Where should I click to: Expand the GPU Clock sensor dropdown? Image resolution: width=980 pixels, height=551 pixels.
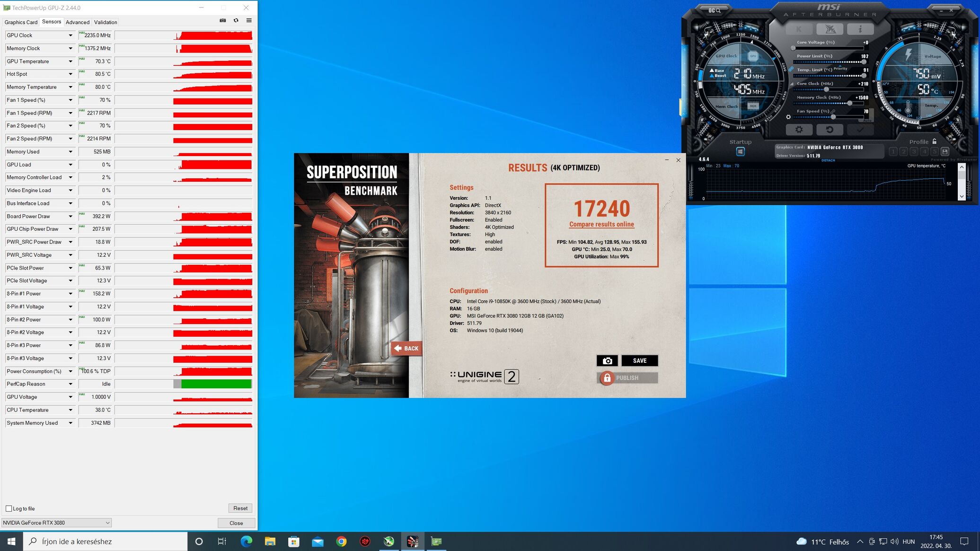point(71,35)
